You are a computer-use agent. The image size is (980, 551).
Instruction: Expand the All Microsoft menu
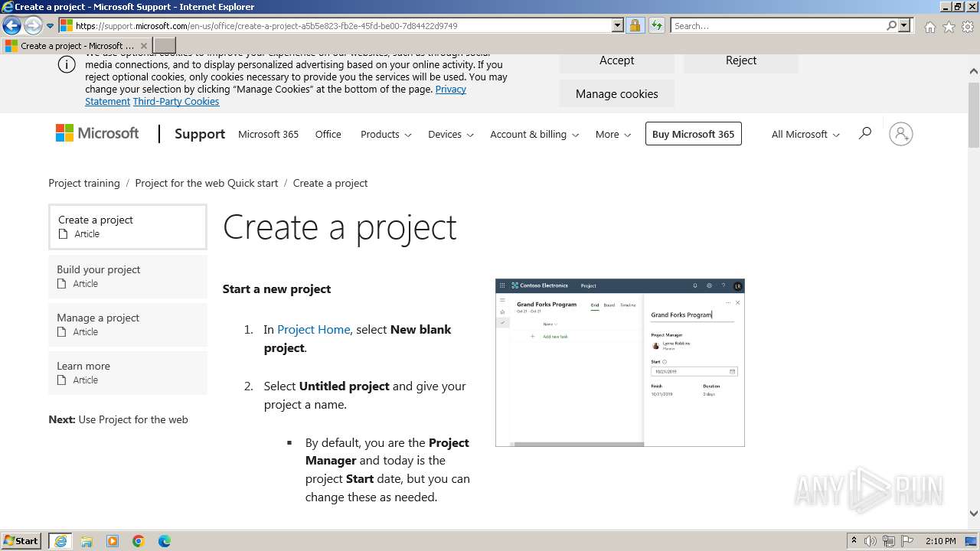[x=805, y=134]
